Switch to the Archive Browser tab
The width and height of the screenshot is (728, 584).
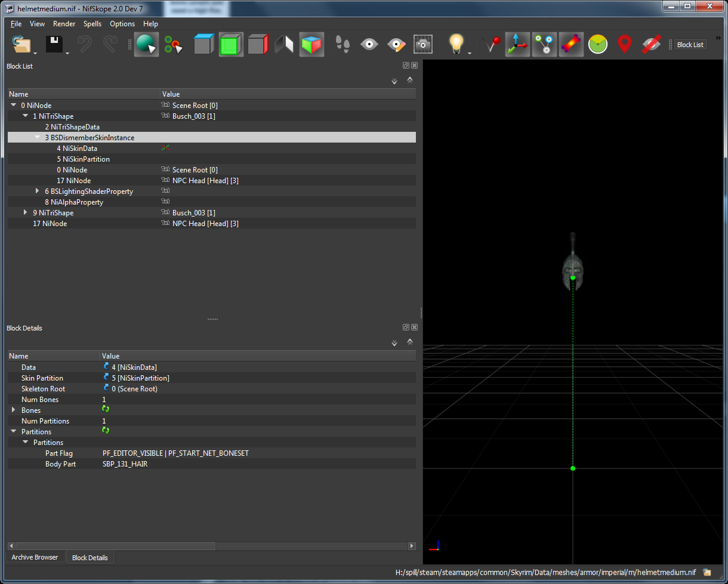(35, 557)
